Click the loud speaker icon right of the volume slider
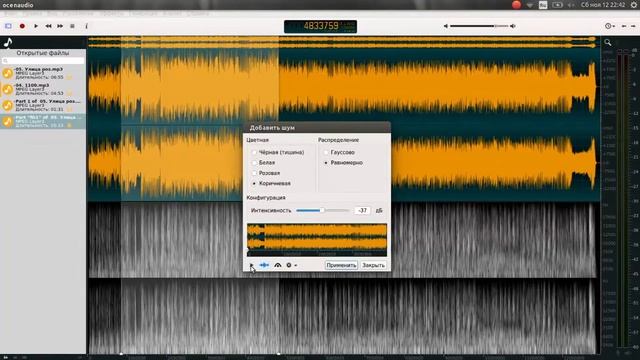 pyautogui.click(x=513, y=26)
